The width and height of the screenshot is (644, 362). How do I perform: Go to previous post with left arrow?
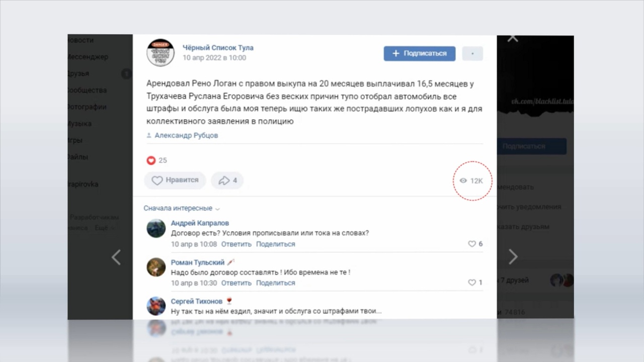tap(116, 257)
